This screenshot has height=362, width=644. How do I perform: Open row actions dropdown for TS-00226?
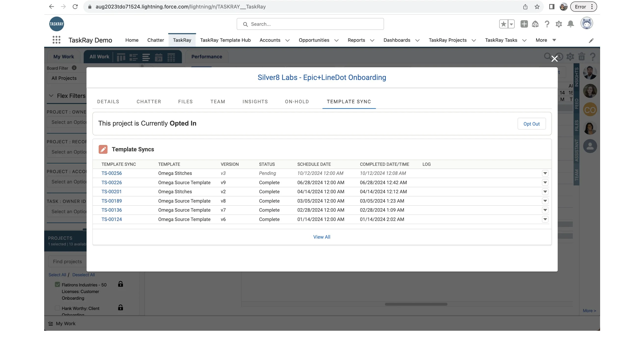[x=545, y=182]
